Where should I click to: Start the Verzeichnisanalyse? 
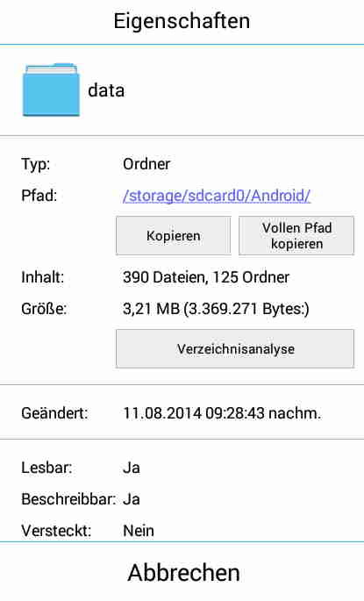[x=235, y=349]
